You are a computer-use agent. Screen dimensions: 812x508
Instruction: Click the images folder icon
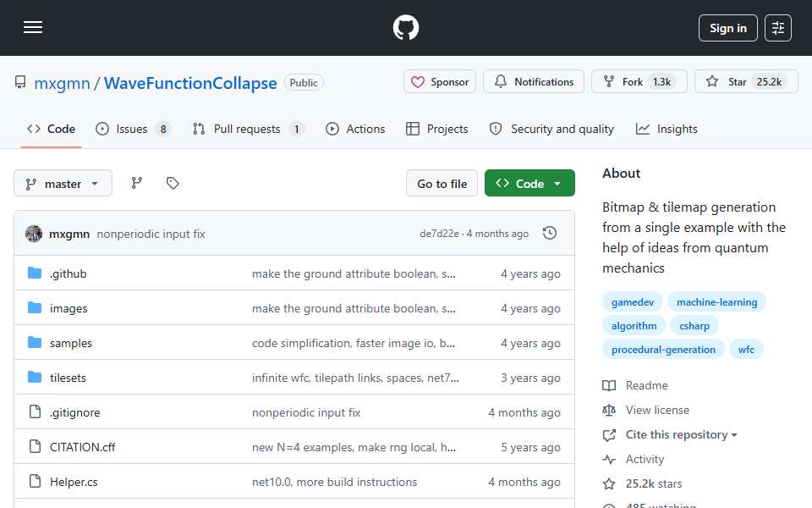(x=35, y=308)
